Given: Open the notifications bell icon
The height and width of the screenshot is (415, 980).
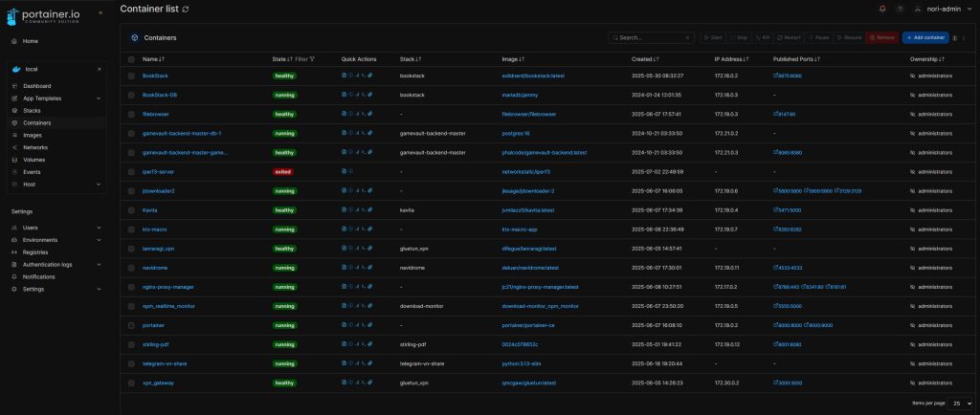Looking at the screenshot, I should click(x=882, y=9).
